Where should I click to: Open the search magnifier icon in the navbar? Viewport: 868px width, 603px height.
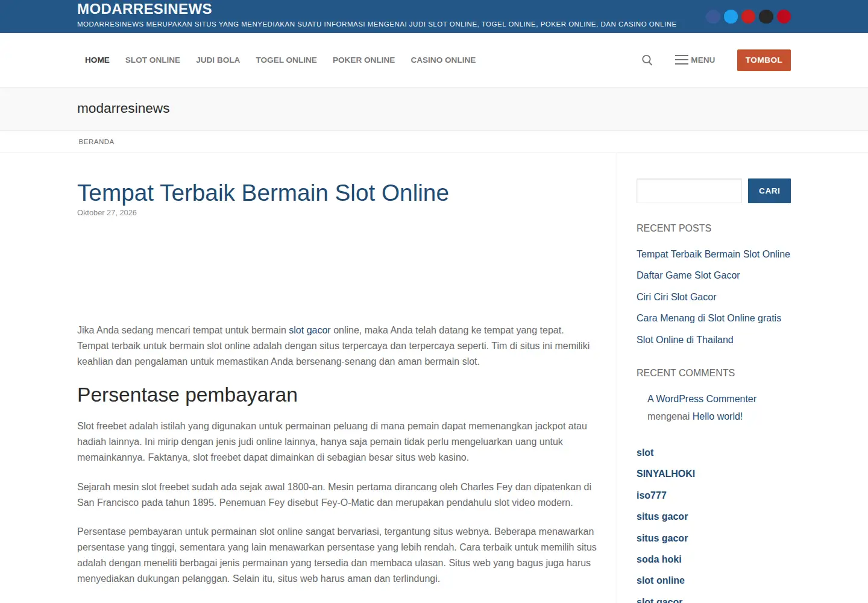click(647, 60)
